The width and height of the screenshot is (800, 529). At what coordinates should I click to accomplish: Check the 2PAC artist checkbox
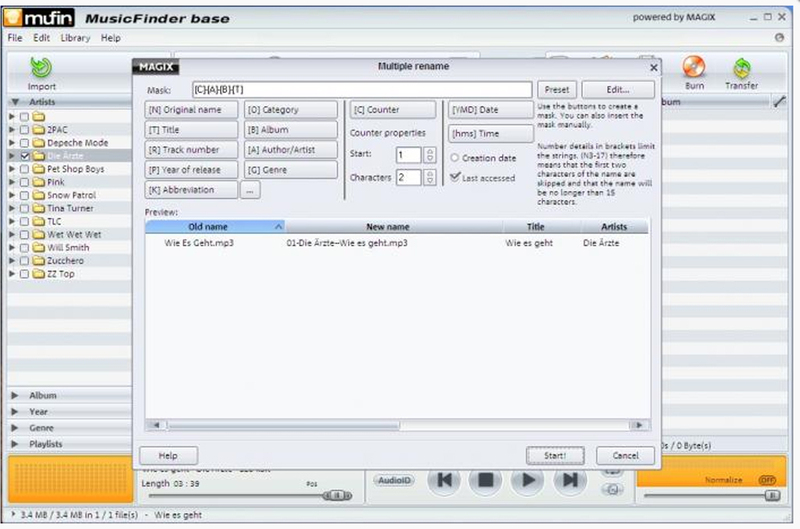24,130
